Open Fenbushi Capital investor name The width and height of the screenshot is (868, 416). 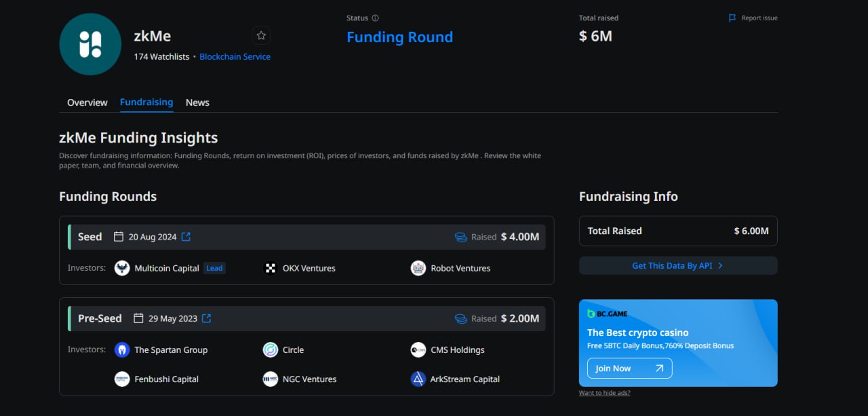coord(166,379)
